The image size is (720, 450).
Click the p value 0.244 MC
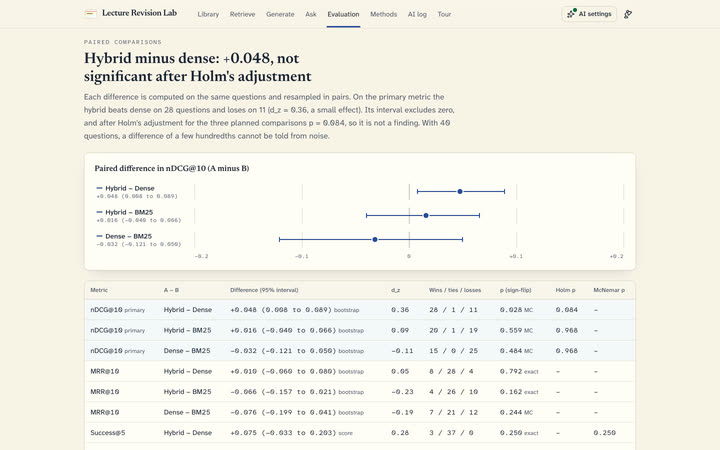click(x=517, y=412)
